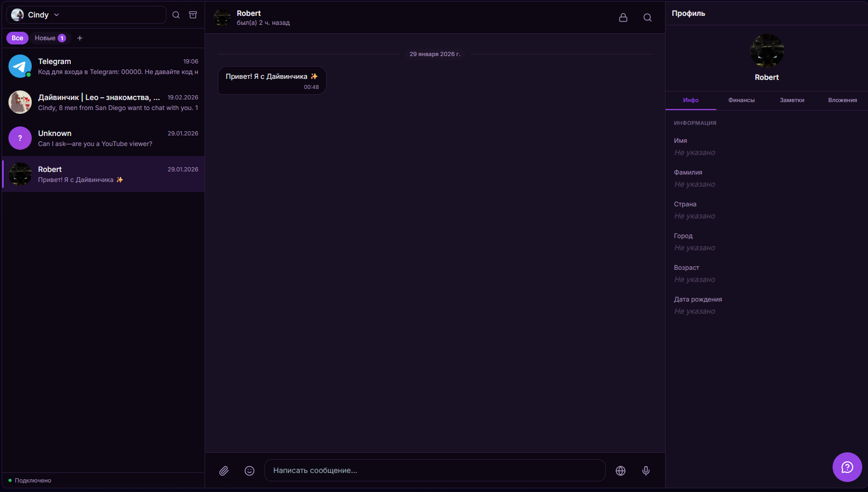Click the paperclip attachment icon
This screenshot has height=492, width=868.
[224, 470]
